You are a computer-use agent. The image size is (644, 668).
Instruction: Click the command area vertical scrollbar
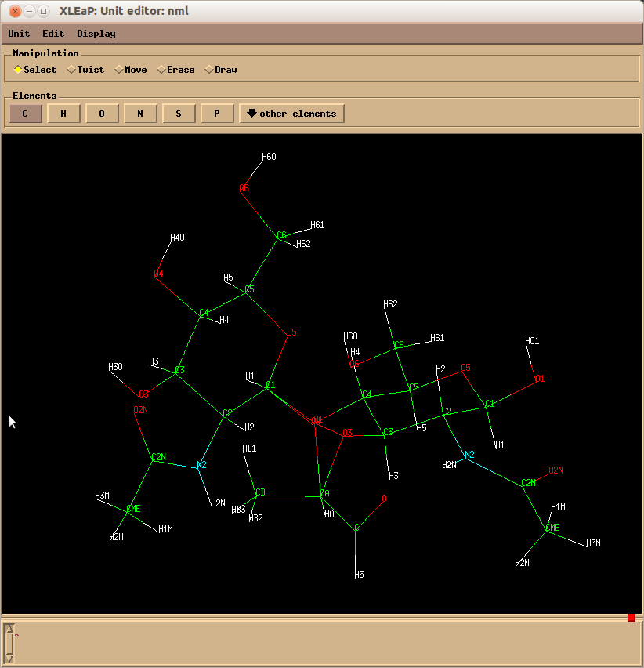9,643
